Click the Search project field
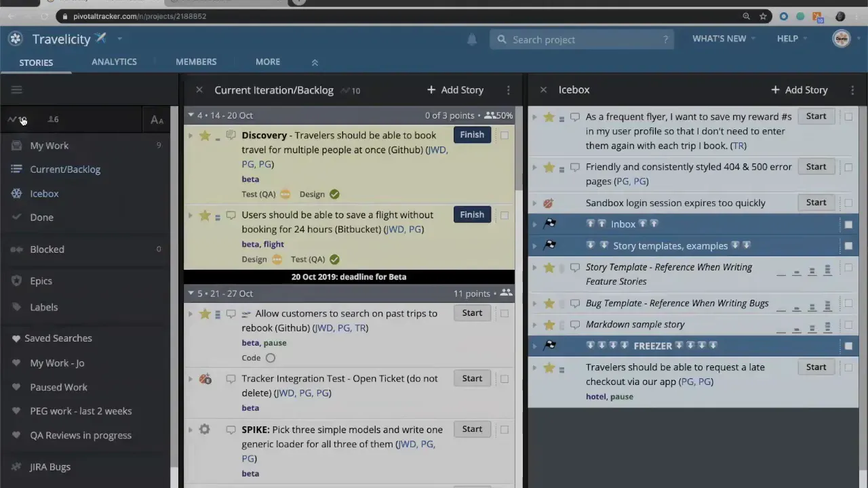The image size is (868, 488). click(x=581, y=39)
